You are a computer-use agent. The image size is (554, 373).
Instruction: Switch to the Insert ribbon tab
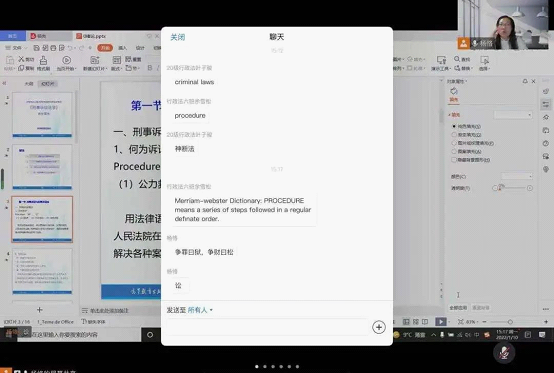(x=122, y=48)
